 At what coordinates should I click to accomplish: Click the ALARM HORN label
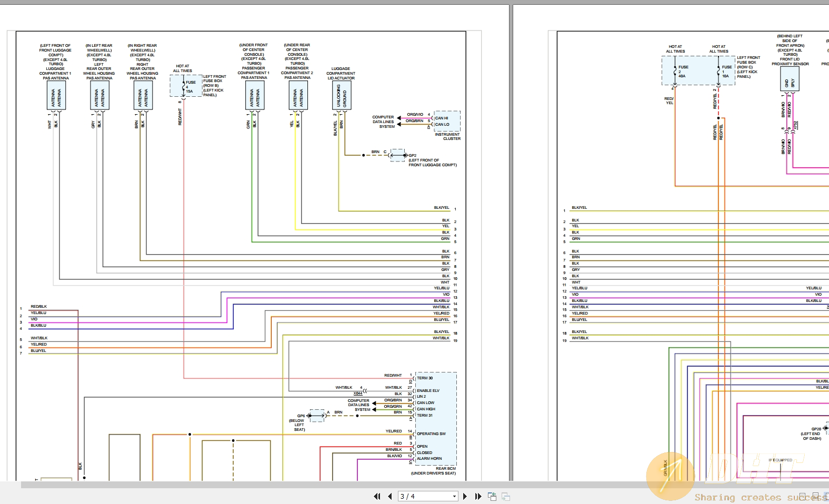tap(430, 458)
